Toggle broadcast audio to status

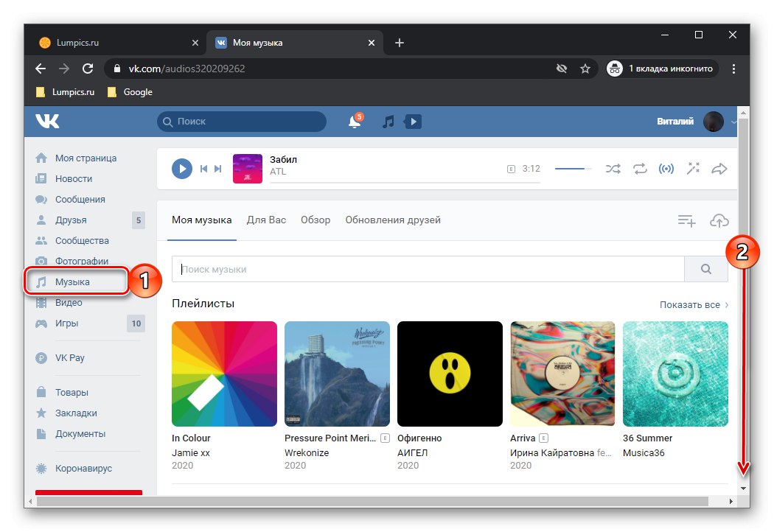(666, 169)
